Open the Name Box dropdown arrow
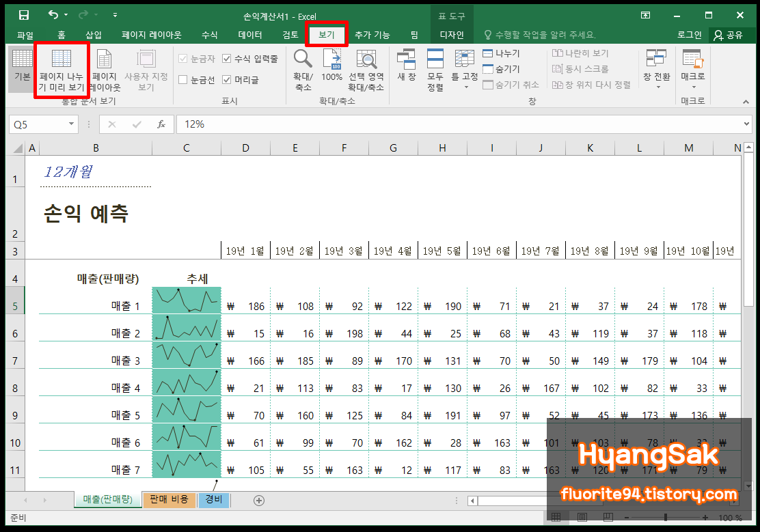The width and height of the screenshot is (760, 532). click(x=71, y=124)
